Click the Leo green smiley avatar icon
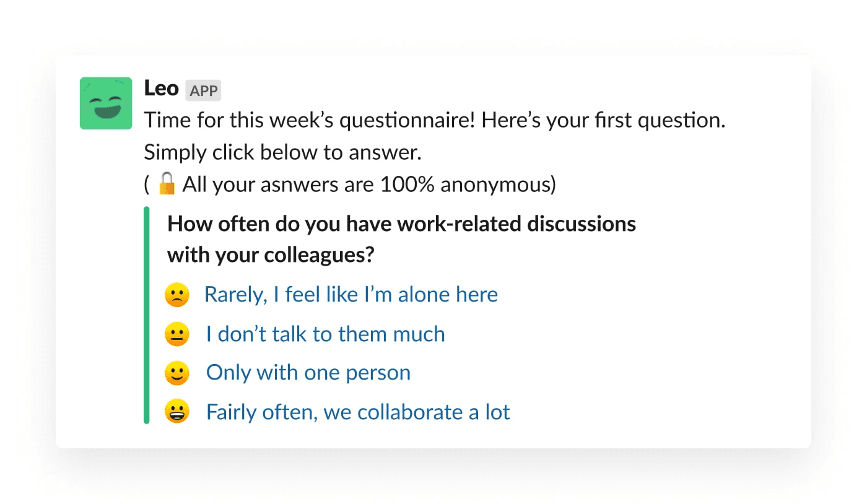 105,103
